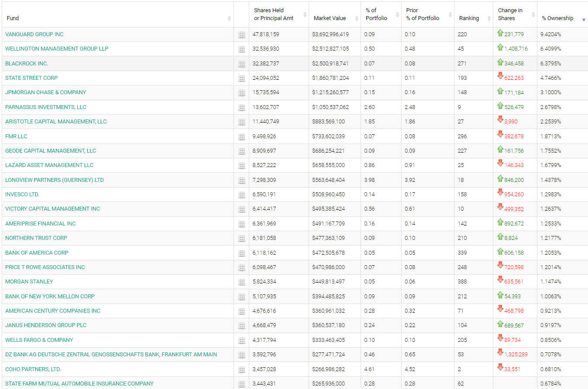Open MORGAN STANLEY fund link

click(x=29, y=282)
